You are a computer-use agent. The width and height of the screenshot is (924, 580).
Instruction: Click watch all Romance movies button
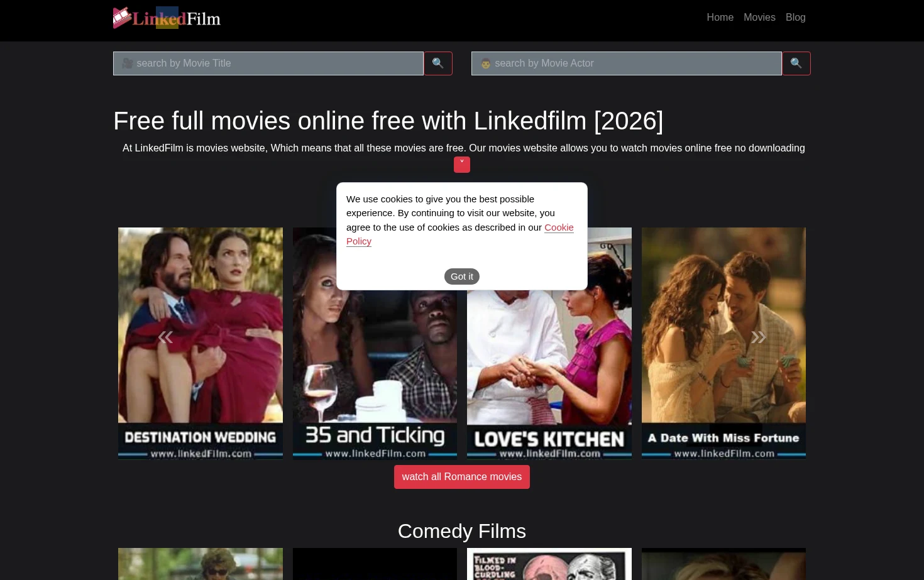point(462,477)
